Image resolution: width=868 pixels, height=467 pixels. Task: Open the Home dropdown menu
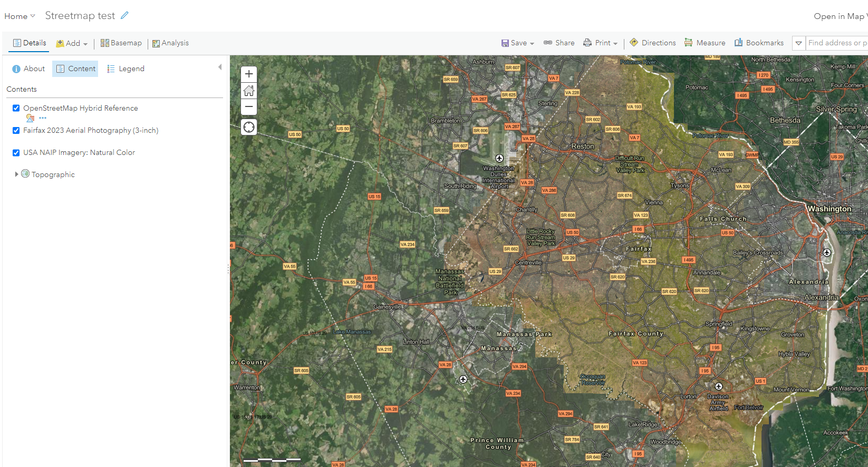click(x=20, y=16)
